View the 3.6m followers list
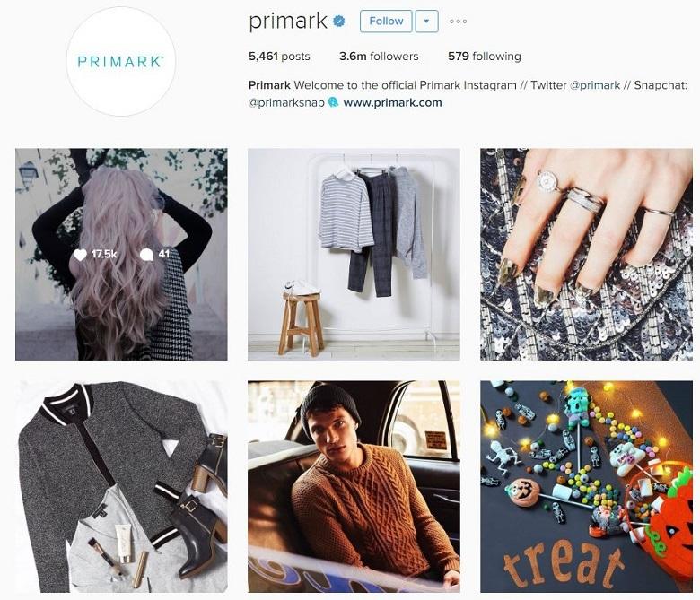The width and height of the screenshot is (700, 600). [x=379, y=57]
